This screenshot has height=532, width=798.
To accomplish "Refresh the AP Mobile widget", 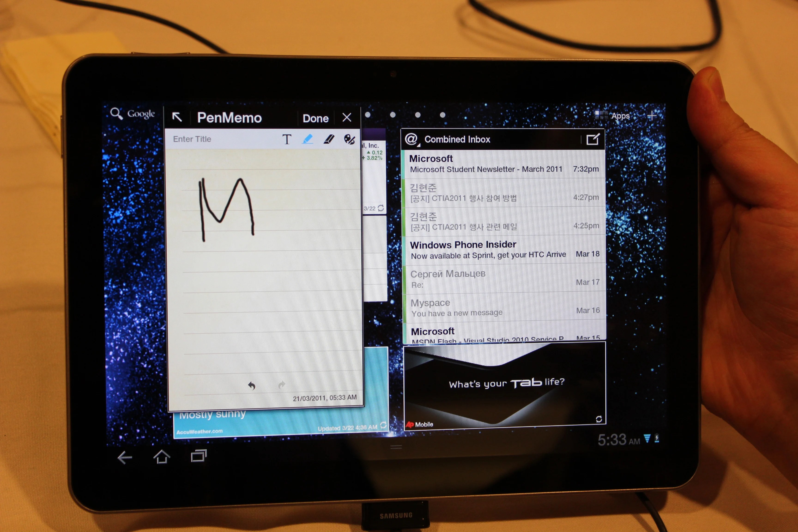I will (x=599, y=419).
